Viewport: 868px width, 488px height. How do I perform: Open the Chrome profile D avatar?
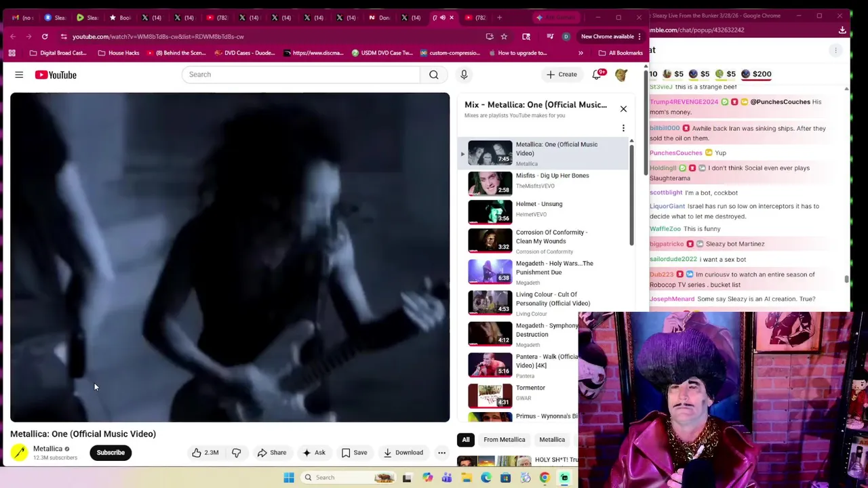[566, 37]
